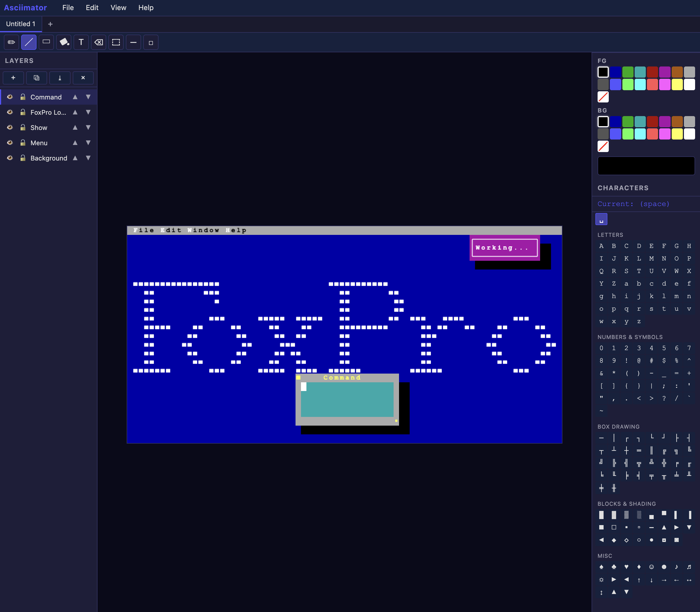Move FoxPro Logo layer down
The image size is (700, 612).
click(89, 112)
